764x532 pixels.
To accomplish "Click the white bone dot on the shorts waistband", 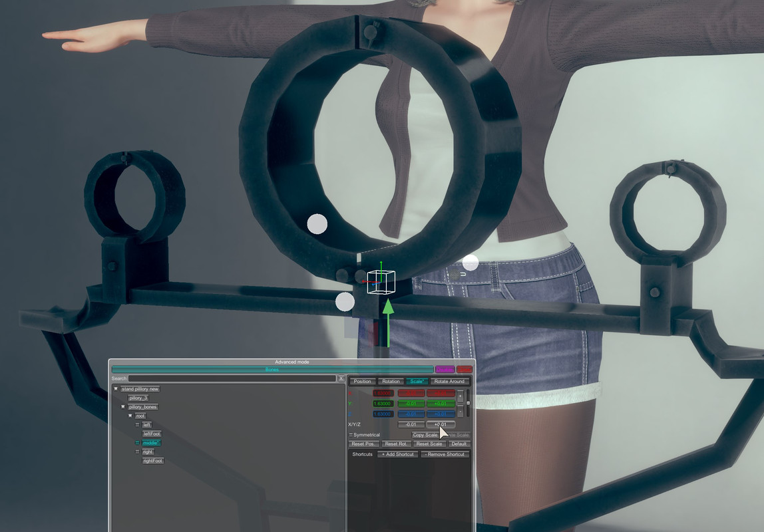I will 471,263.
